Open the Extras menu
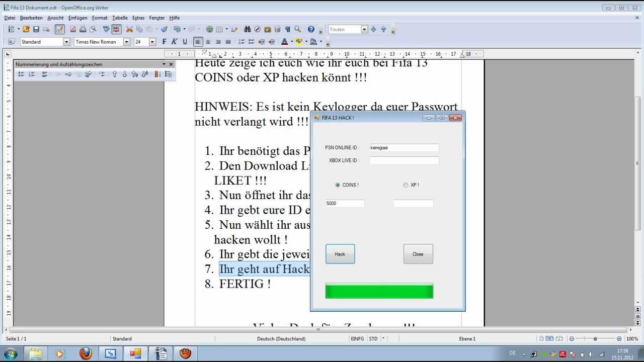This screenshot has height=362, width=644. (x=138, y=18)
